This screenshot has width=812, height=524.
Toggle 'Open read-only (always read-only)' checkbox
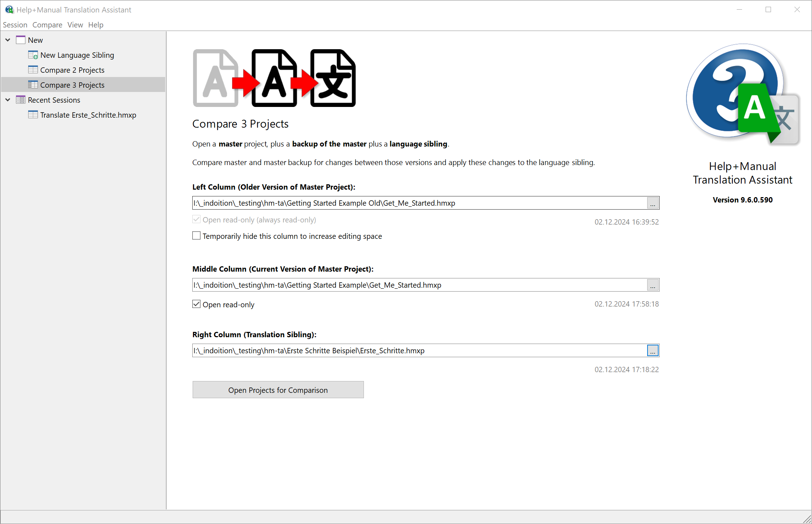196,220
